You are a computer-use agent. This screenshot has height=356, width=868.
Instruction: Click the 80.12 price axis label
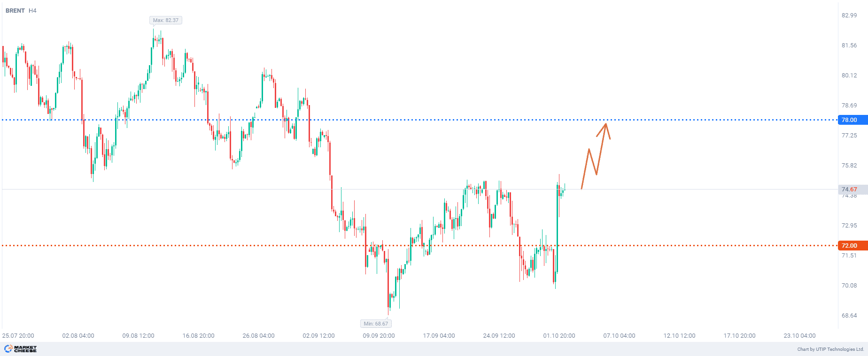(849, 76)
